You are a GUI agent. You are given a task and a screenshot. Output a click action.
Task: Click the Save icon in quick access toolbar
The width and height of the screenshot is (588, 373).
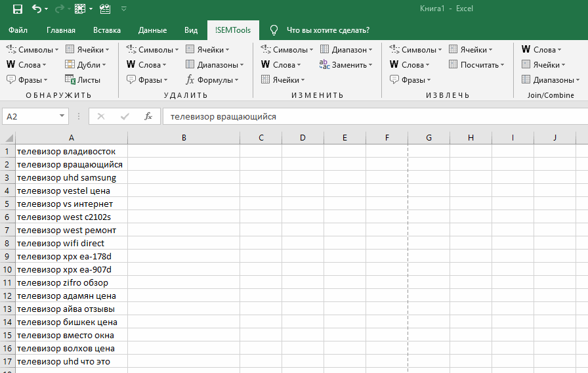pyautogui.click(x=18, y=9)
